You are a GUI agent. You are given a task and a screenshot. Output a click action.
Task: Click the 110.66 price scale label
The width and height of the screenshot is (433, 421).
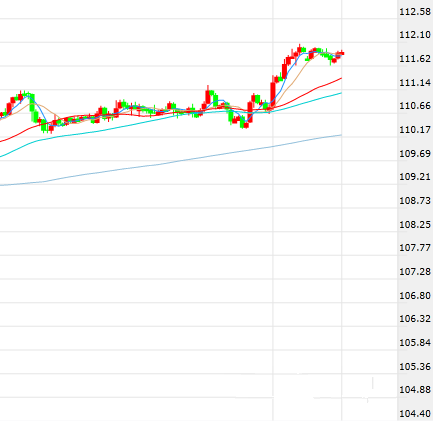coord(415,106)
